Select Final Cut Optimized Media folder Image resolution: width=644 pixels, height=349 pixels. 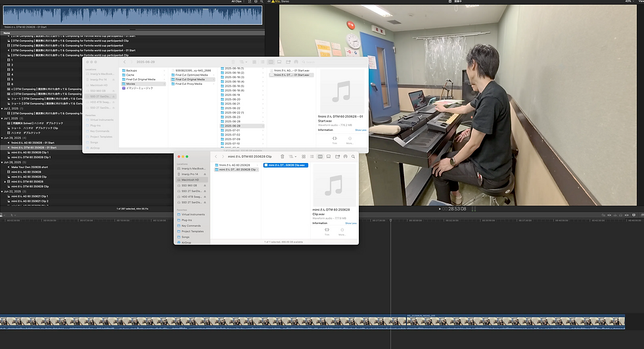193,75
